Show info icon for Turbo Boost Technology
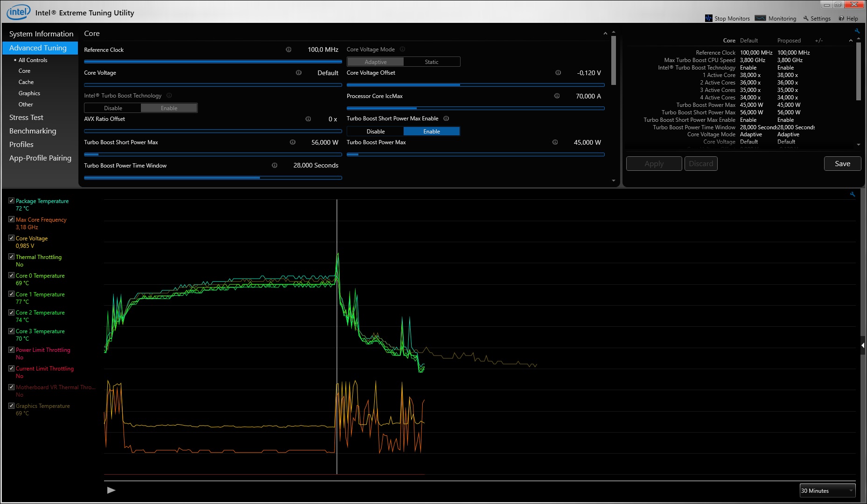Screen dimensions: 867x504 (x=169, y=95)
